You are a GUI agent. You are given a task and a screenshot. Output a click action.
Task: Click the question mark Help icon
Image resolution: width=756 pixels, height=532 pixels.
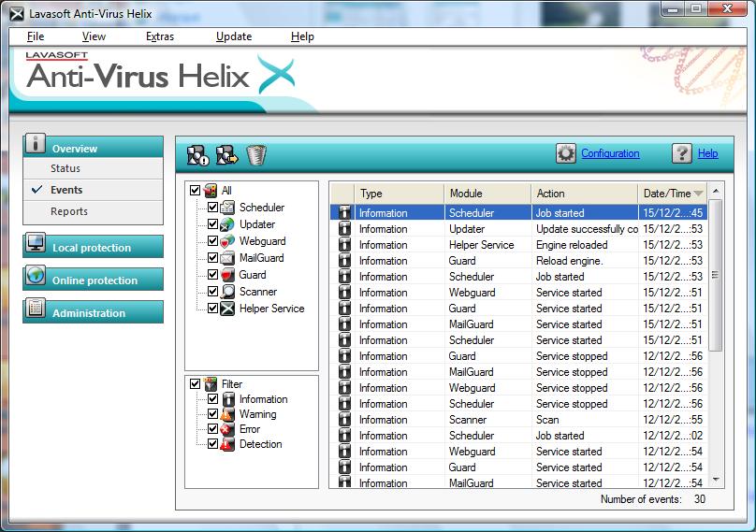(x=682, y=153)
